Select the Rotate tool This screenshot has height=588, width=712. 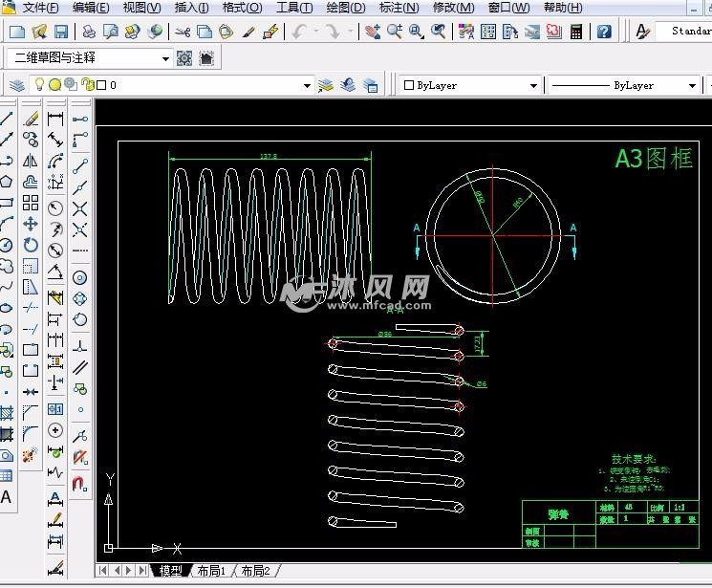[x=31, y=245]
